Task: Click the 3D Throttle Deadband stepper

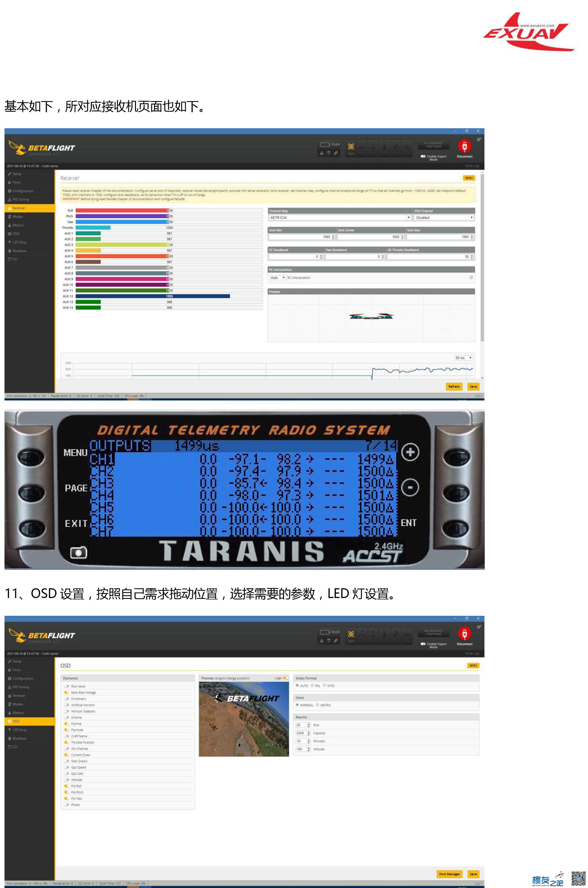Action: click(x=472, y=257)
